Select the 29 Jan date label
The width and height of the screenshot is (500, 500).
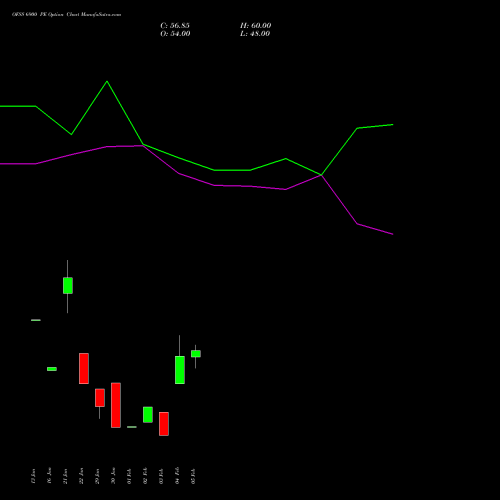[98, 476]
